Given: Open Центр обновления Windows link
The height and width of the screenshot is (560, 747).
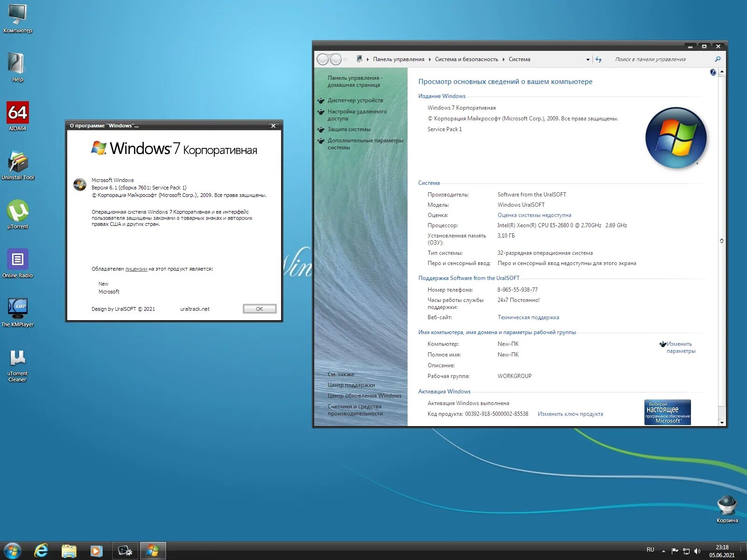Looking at the screenshot, I should click(364, 396).
